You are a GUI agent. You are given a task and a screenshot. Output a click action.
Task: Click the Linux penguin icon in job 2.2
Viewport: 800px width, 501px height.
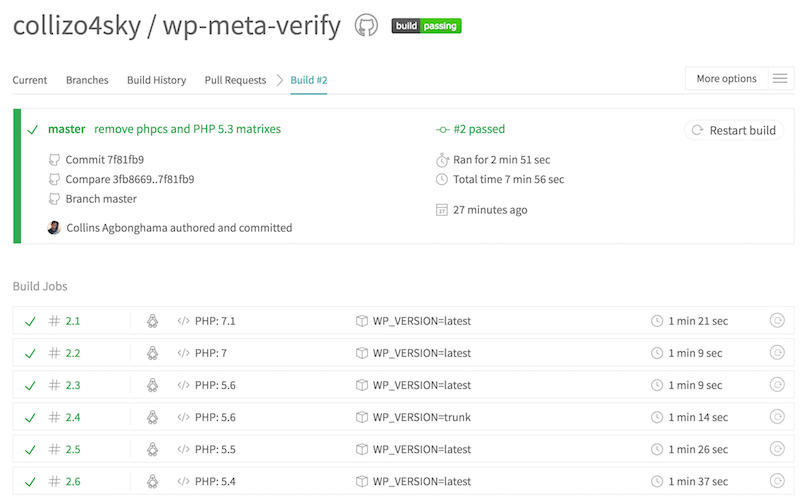pyautogui.click(x=153, y=353)
